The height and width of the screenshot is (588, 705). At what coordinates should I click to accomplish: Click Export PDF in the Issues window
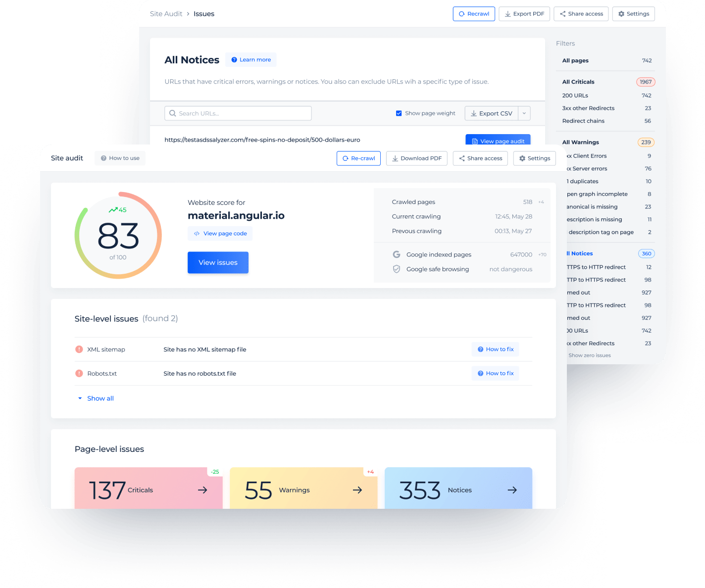(x=524, y=14)
